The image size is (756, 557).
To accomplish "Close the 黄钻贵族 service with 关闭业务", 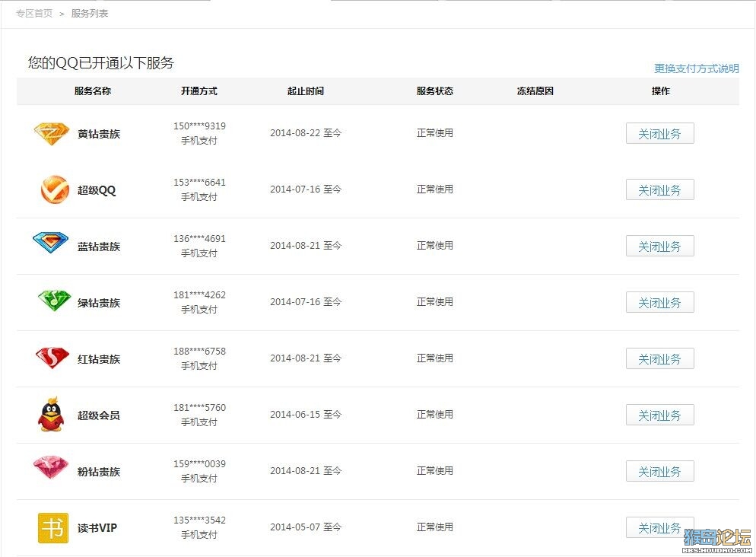I will tap(659, 133).
